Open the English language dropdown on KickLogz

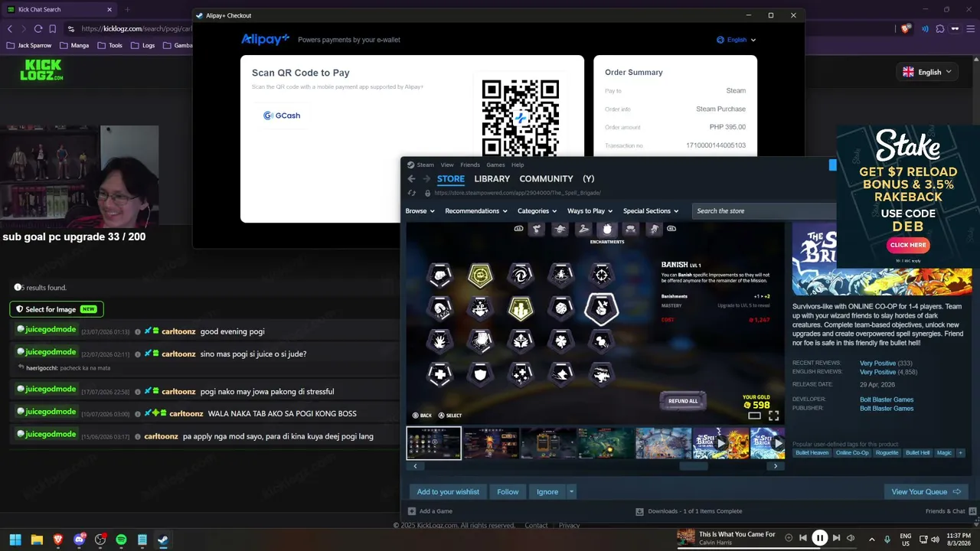927,72
